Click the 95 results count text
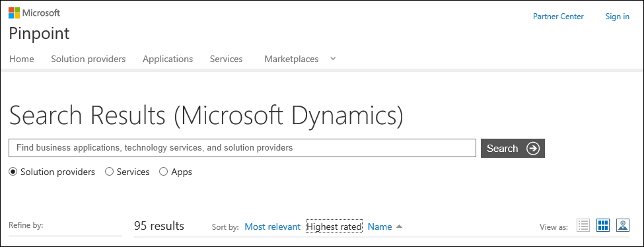Viewport: 644px width, 247px height. [x=159, y=226]
